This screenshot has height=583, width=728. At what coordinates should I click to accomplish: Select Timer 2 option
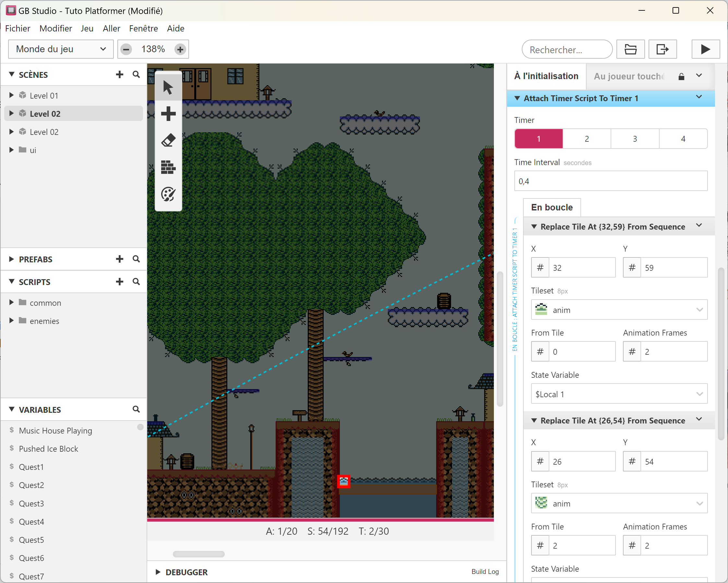coord(587,139)
